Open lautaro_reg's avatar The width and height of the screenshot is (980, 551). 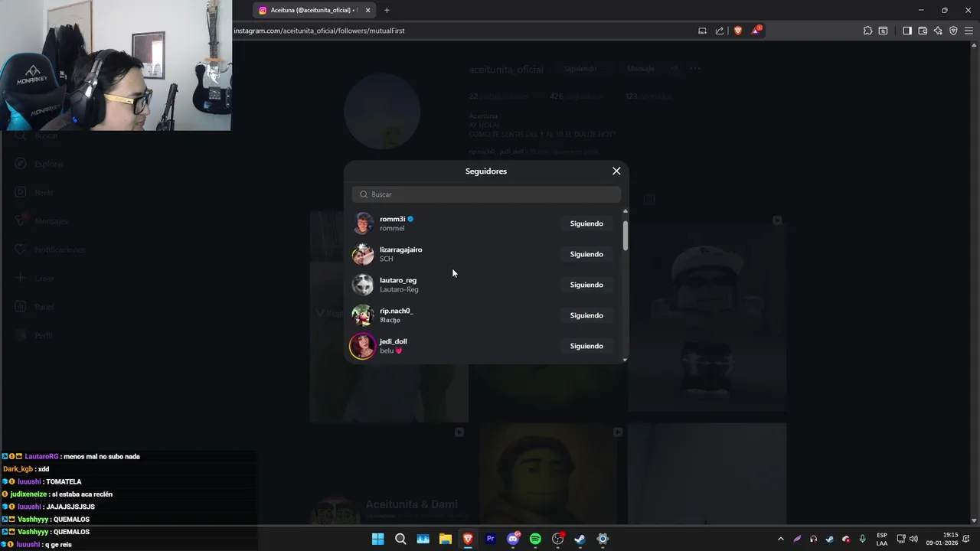pos(363,285)
